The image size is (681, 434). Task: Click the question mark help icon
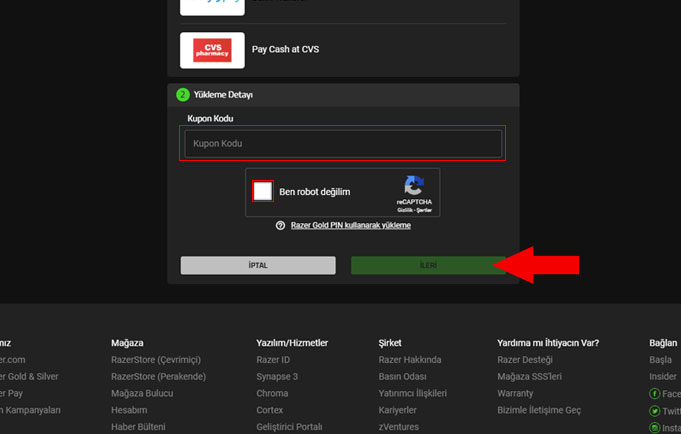click(x=281, y=226)
